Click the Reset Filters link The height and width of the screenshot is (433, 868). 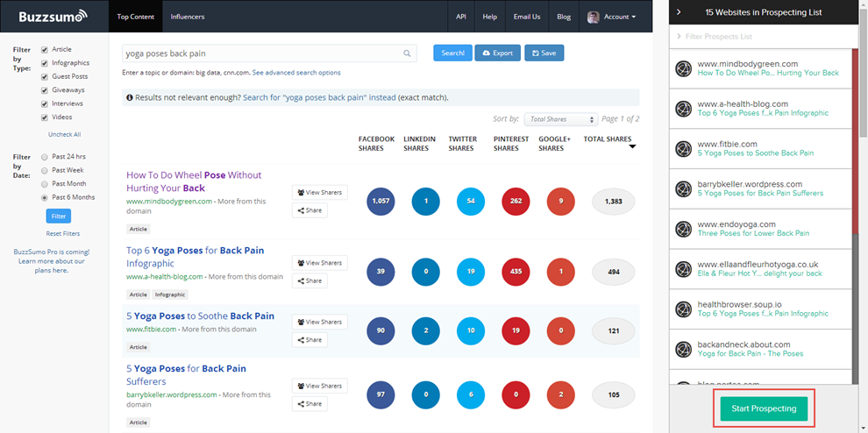(62, 234)
